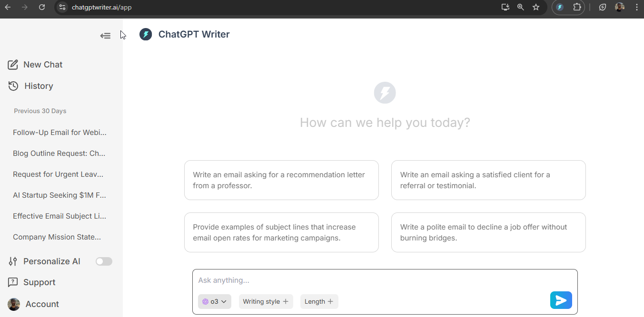The height and width of the screenshot is (317, 644).
Task: Bookmark this page with the star icon
Action: click(536, 7)
